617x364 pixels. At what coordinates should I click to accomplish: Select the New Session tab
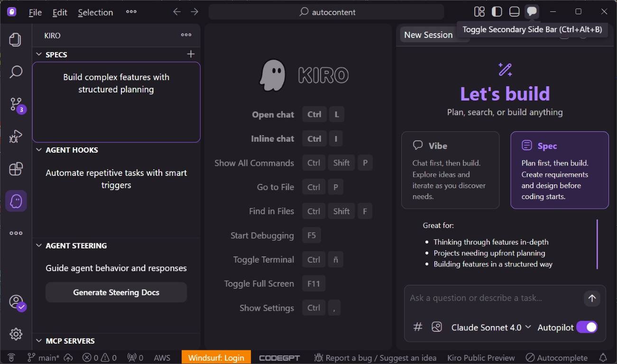click(428, 35)
